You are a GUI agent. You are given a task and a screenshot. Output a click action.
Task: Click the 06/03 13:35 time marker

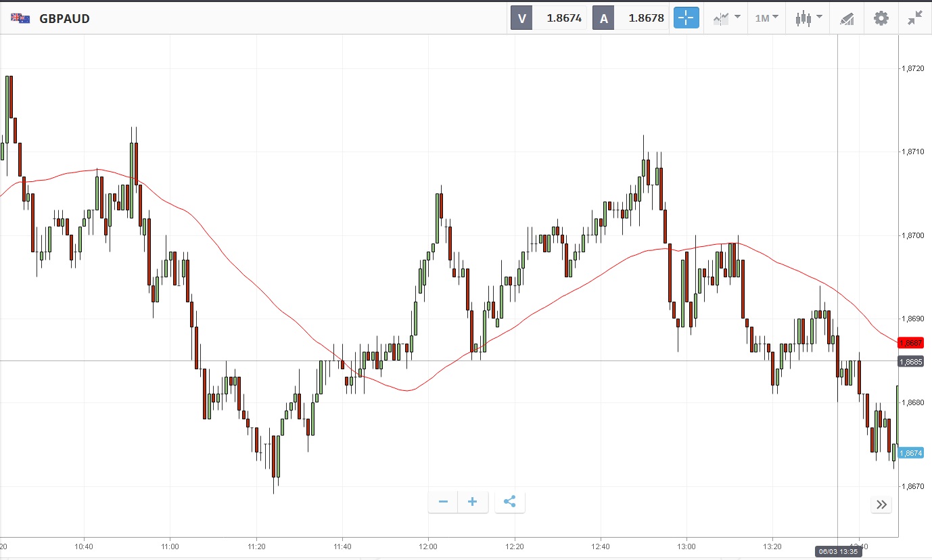click(x=839, y=551)
